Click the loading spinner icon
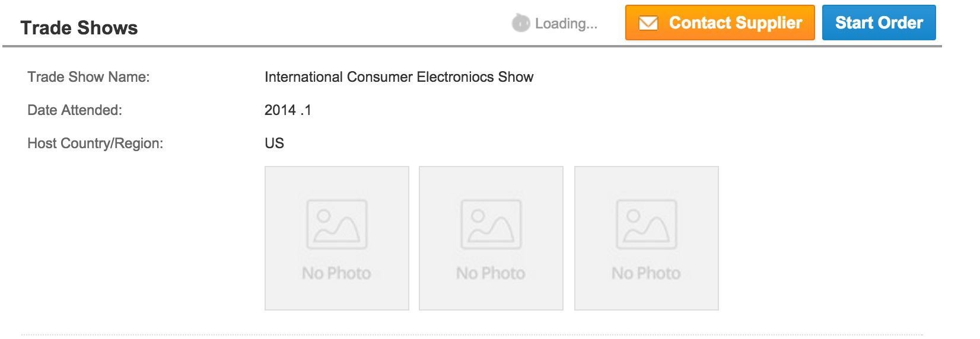 (521, 23)
